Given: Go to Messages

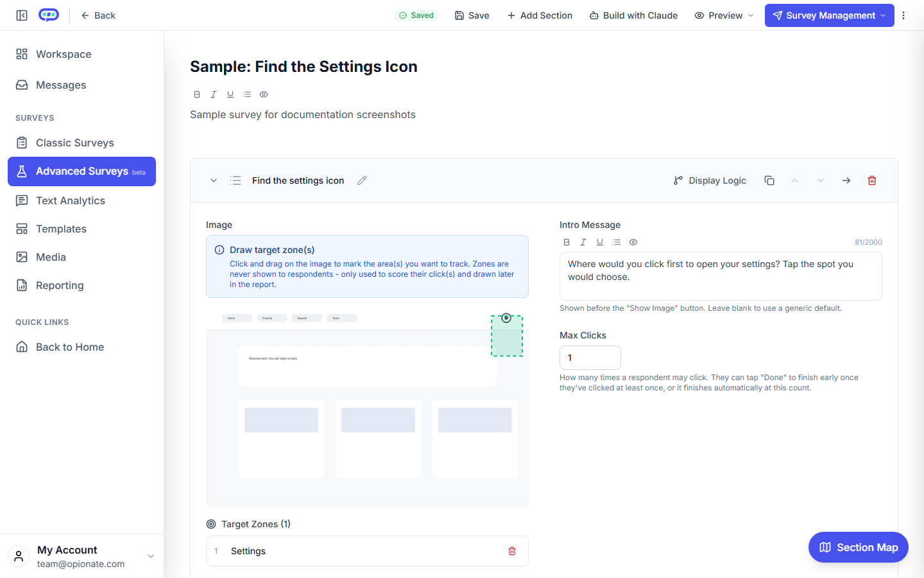Looking at the screenshot, I should click(x=81, y=85).
